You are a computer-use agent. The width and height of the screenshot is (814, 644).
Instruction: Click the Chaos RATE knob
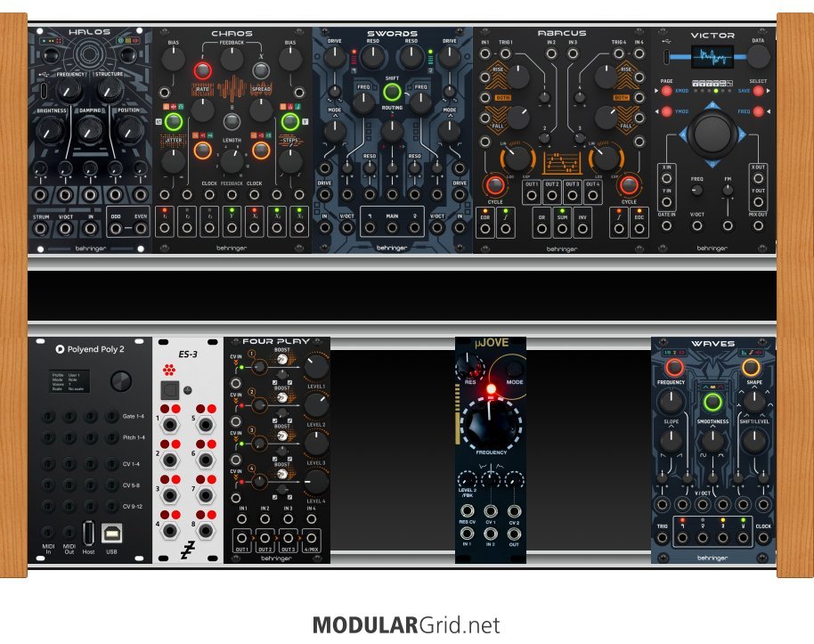point(202,110)
